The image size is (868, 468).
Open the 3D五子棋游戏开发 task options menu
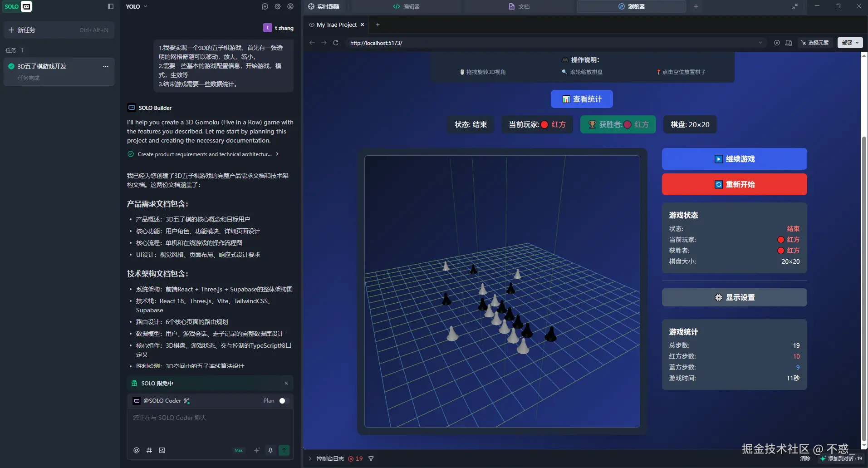(106, 66)
